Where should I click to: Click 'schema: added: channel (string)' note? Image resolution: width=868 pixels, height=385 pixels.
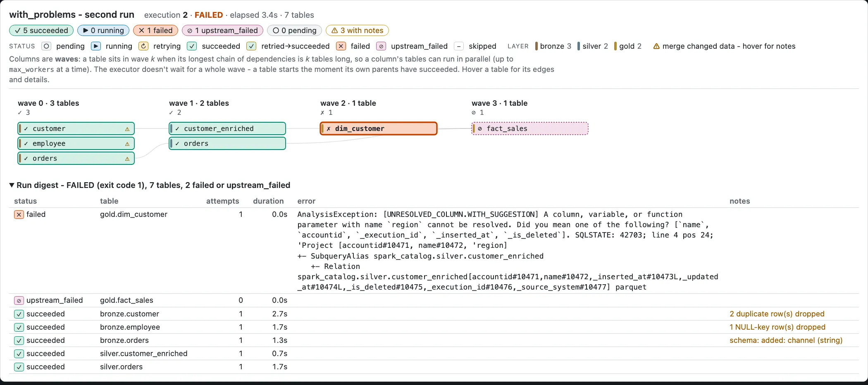click(786, 340)
